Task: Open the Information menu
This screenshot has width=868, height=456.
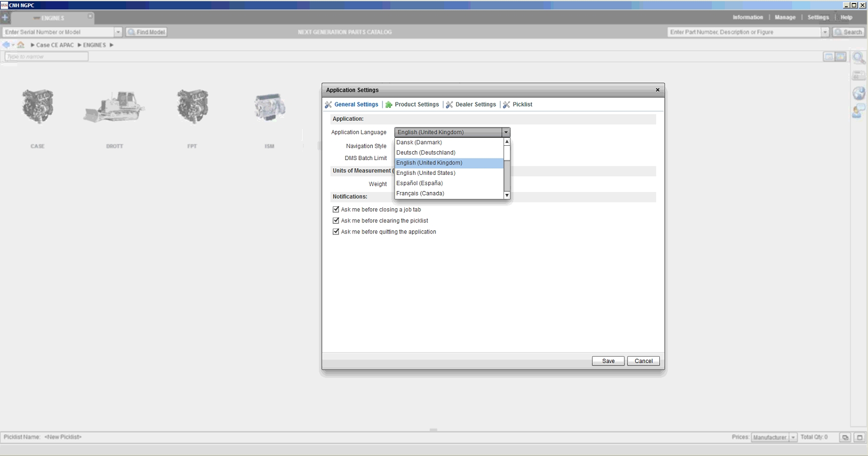Action: coord(747,17)
